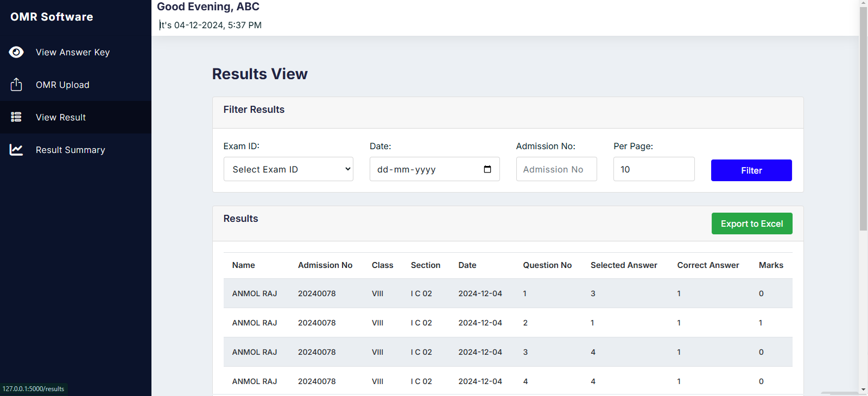Click the Section column header
Screen dimensions: 868x396
[426, 265]
